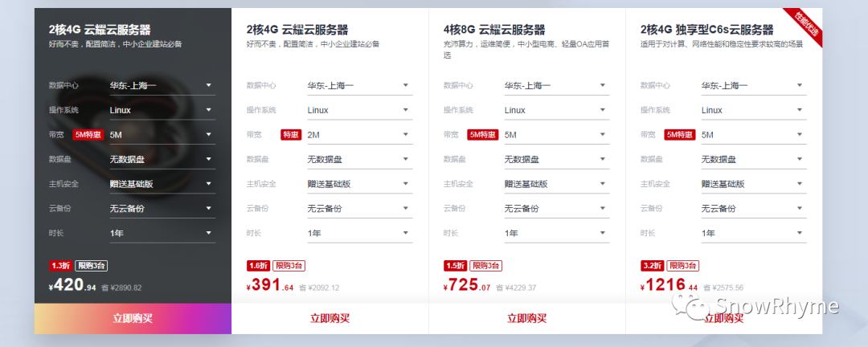Screen dimensions: 868x347
Task: Expand host security dropdown in C6s card
Action: [754, 184]
